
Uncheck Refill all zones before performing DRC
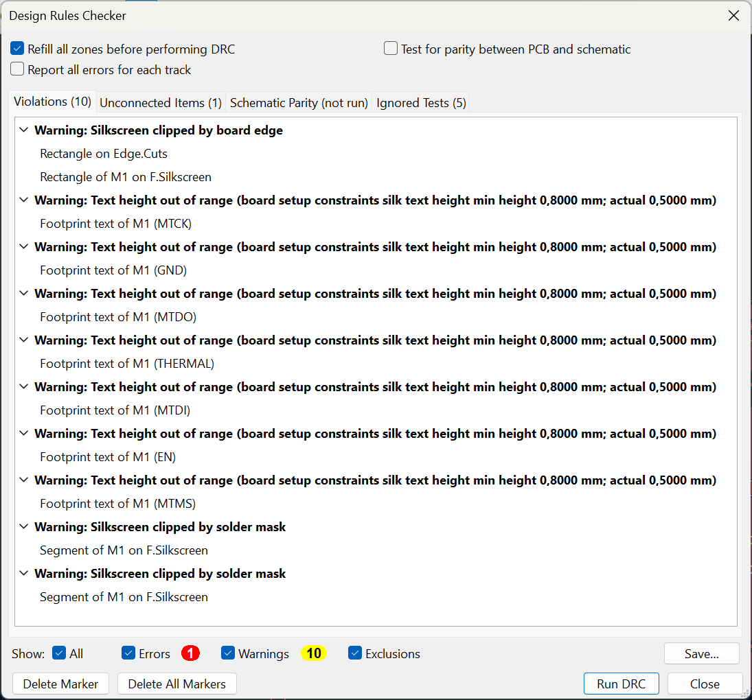click(18, 49)
